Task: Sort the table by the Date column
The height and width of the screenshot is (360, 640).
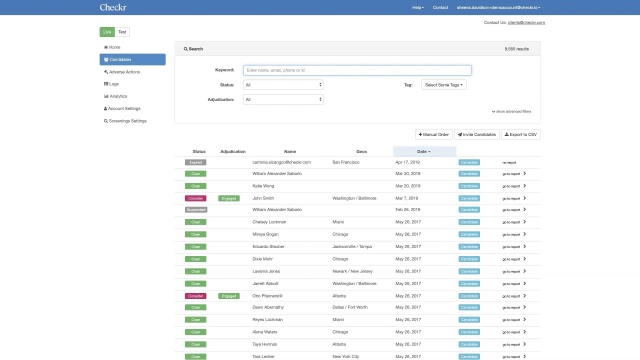Action: tap(424, 151)
